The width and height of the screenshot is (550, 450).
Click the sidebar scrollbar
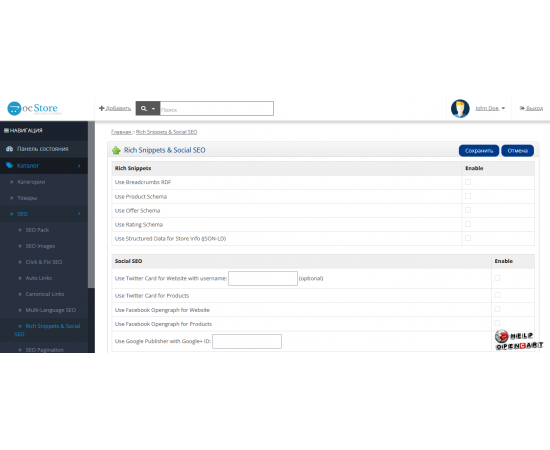(91, 204)
